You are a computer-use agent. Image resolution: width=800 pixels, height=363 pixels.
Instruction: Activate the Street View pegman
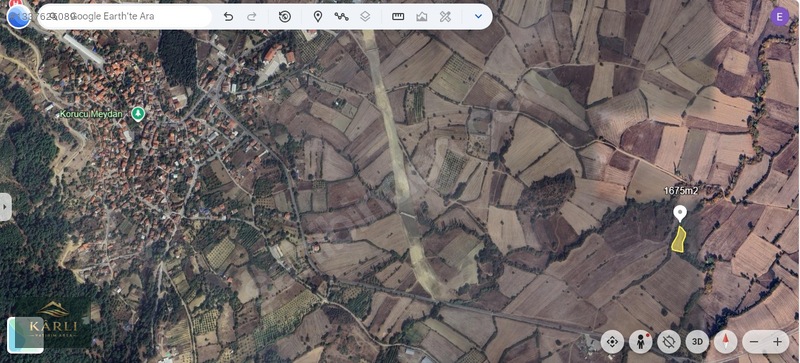click(x=640, y=342)
